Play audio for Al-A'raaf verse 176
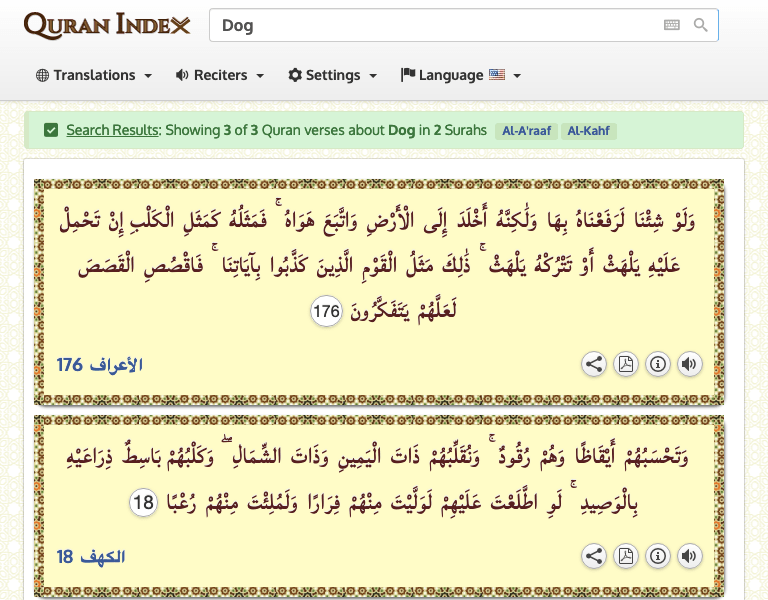The width and height of the screenshot is (768, 600). coord(689,365)
